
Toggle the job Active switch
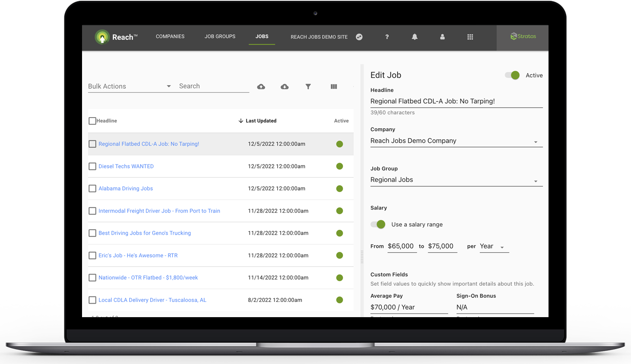coord(512,75)
